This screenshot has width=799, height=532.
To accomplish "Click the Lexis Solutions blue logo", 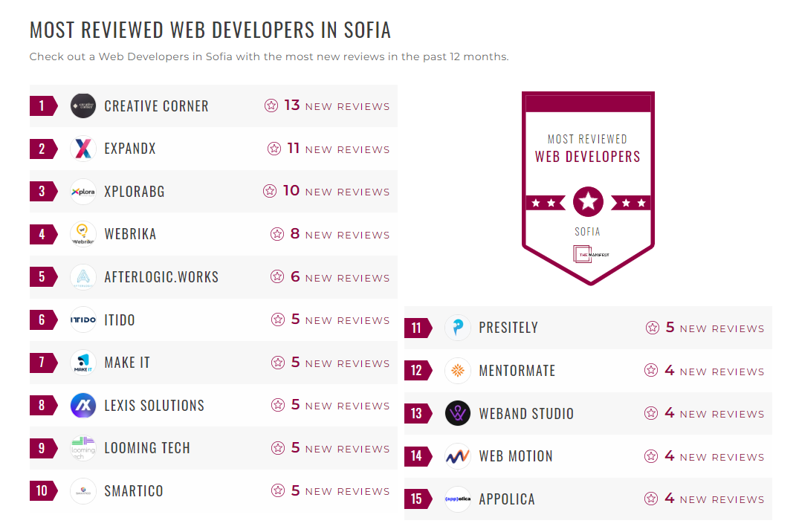I will coord(83,405).
